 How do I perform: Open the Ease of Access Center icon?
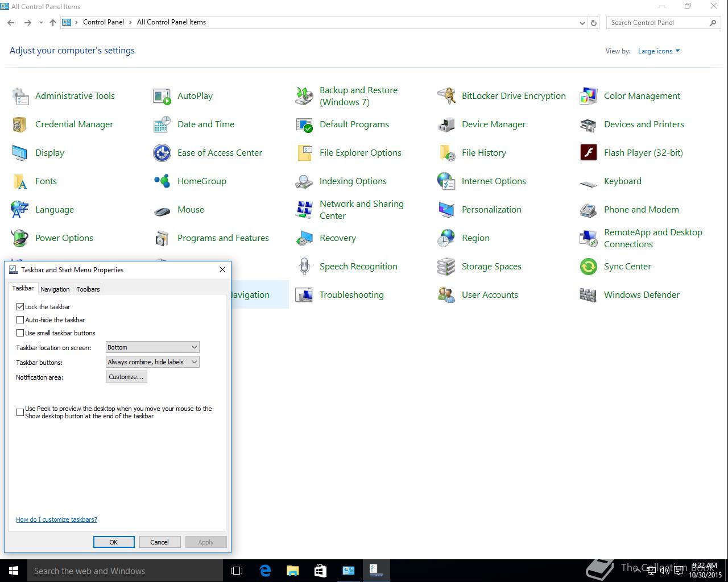(162, 153)
